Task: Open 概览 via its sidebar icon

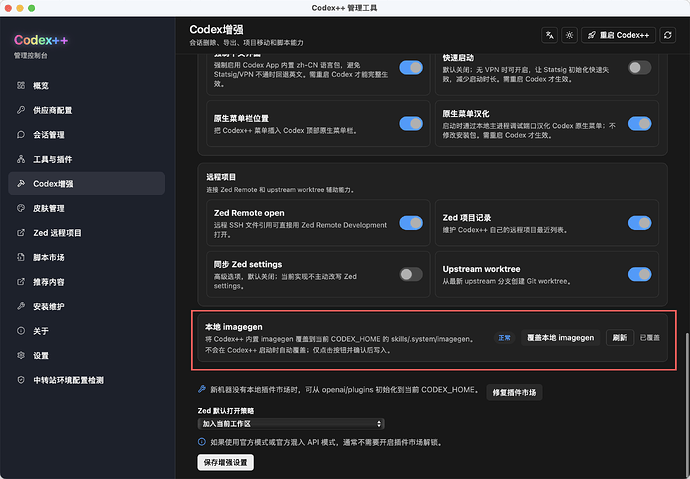Action: (x=21, y=85)
